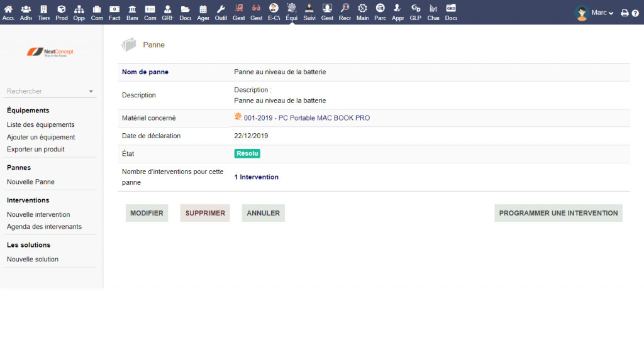Open the Maintenance gear icon
Screen dimensions: 644x338
tap(362, 12)
